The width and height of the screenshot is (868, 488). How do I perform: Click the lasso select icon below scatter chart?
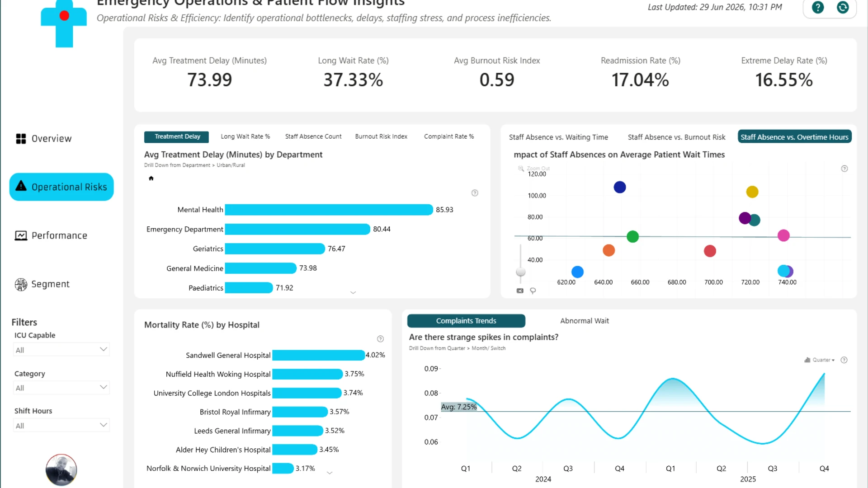[533, 291]
